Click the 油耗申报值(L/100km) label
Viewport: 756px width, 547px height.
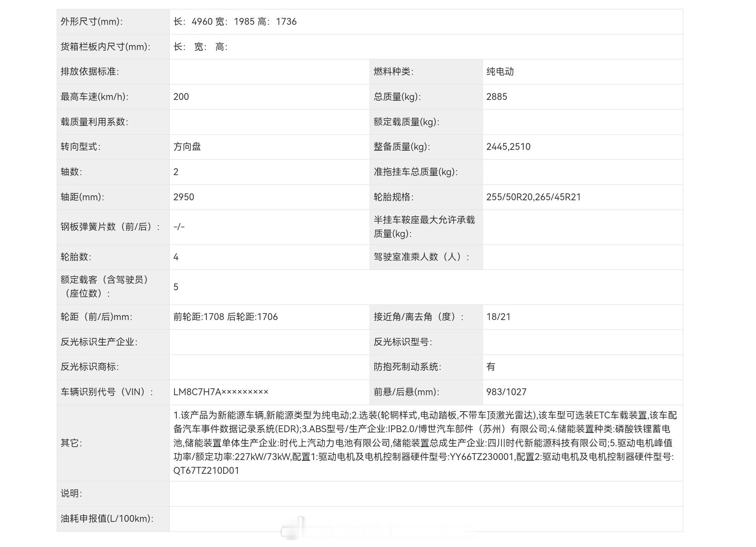pos(107,519)
